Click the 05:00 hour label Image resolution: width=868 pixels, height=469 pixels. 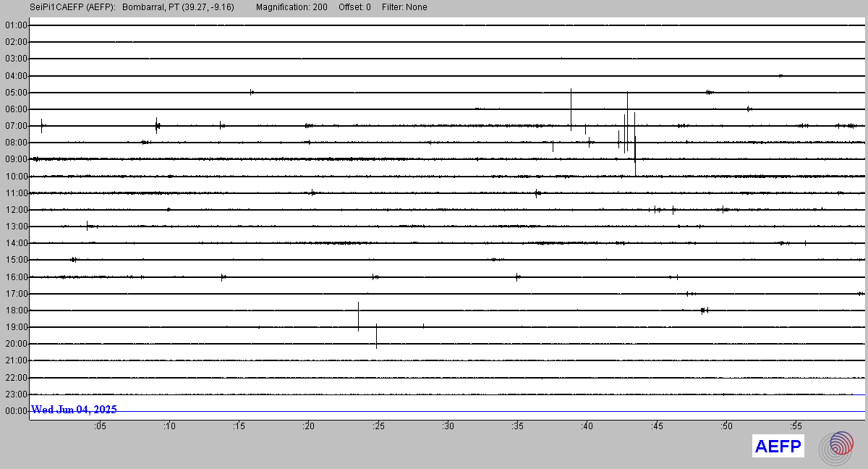pyautogui.click(x=16, y=93)
